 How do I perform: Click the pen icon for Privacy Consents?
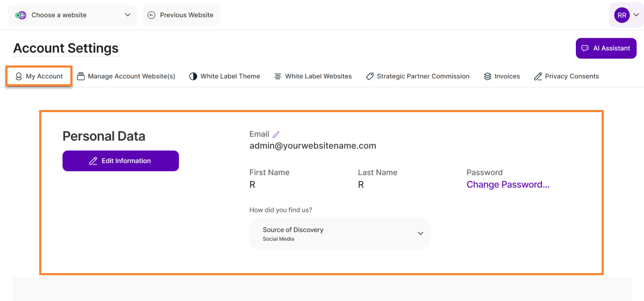coord(538,77)
